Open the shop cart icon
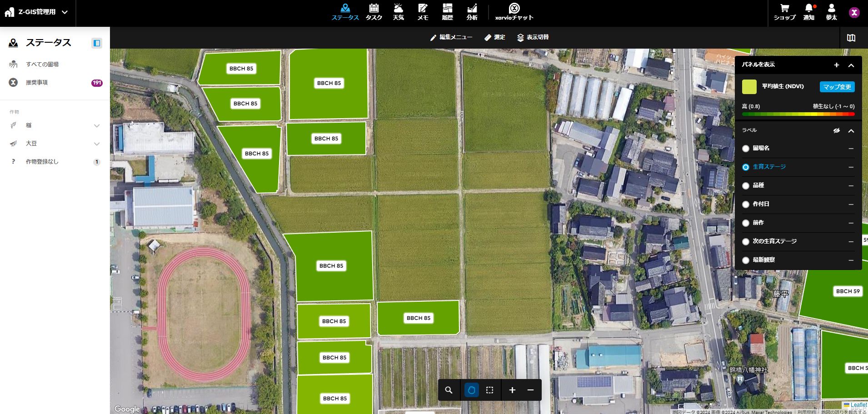The image size is (868, 414). [x=784, y=12]
